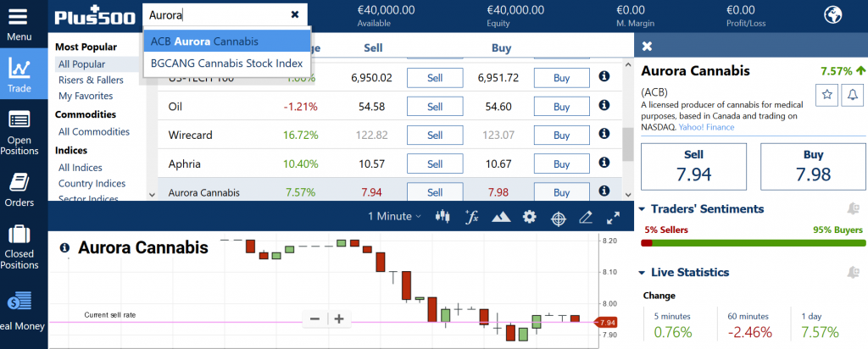Open the 1 Minute timeframe dropdown
This screenshot has width=868, height=349.
pos(394,216)
